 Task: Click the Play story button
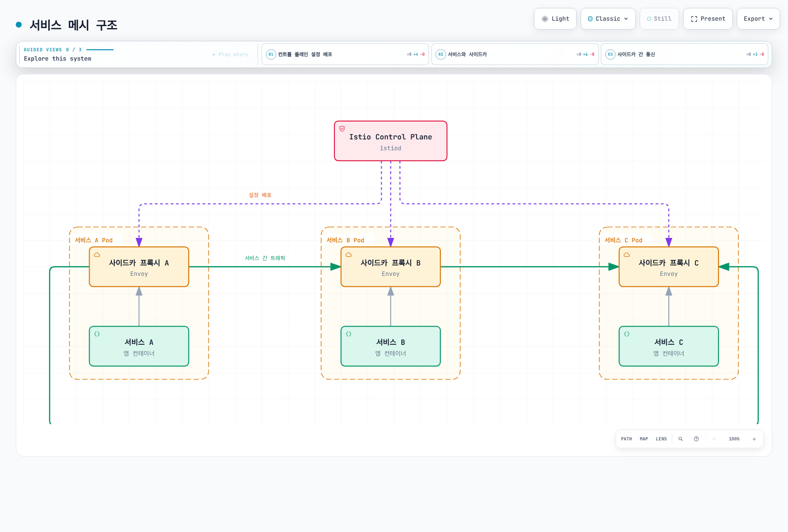coord(230,54)
